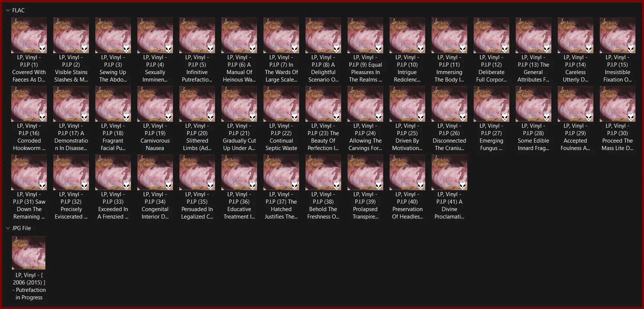The width and height of the screenshot is (644, 309).
Task: Click the JPG File group header label
Action: click(22, 228)
